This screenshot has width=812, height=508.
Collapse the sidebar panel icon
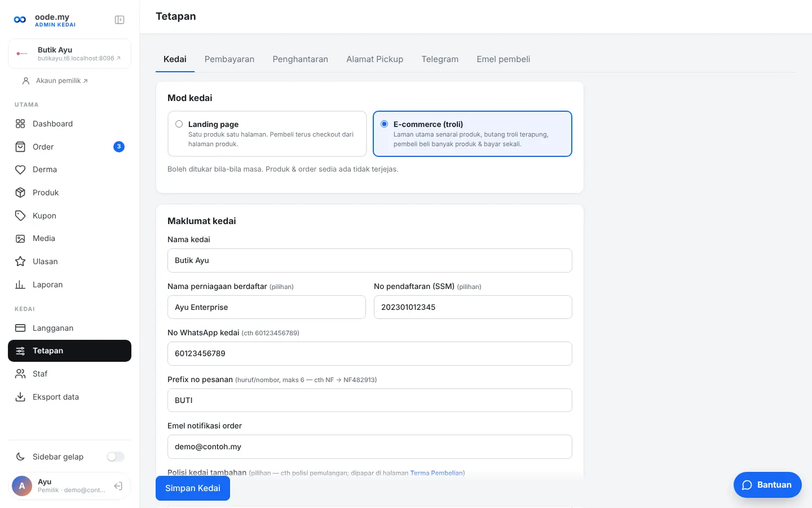pyautogui.click(x=120, y=20)
